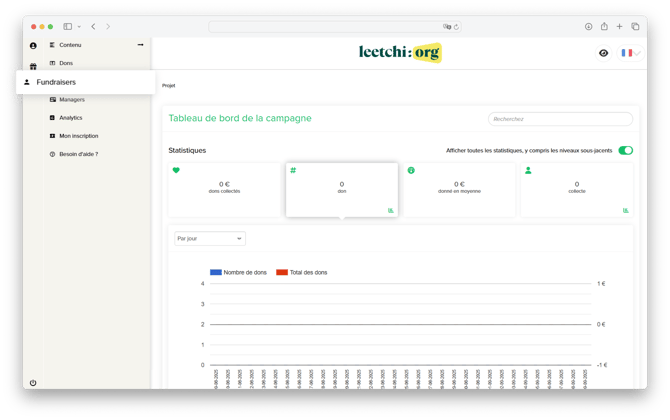Screen dimensions: 670x420
Task: Select the don count hash card
Action: point(342,190)
